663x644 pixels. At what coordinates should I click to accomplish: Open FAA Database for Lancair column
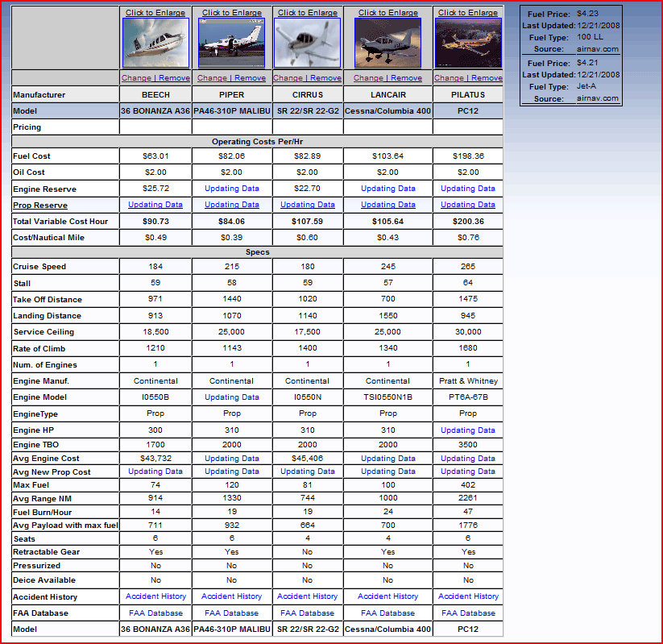(387, 613)
